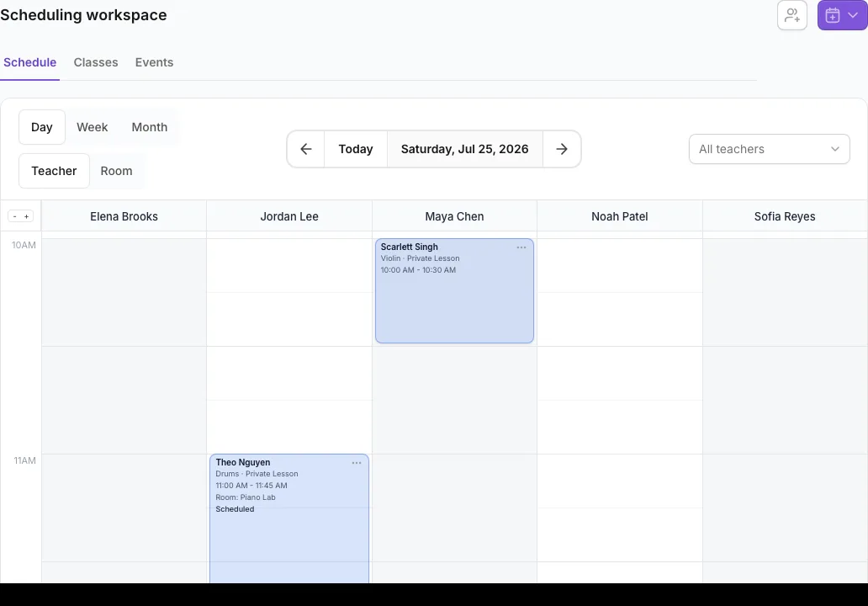Switch to the Events tab
This screenshot has width=868, height=606.
pos(155,62)
